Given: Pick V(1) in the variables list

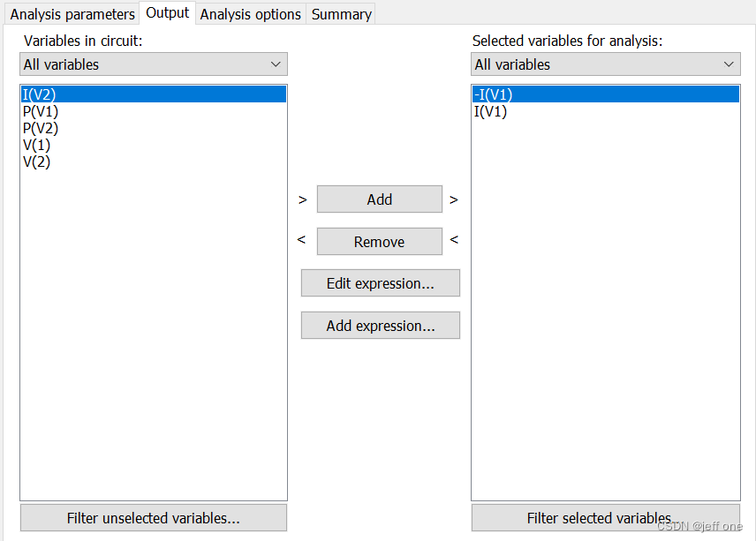Looking at the screenshot, I should click(x=37, y=145).
